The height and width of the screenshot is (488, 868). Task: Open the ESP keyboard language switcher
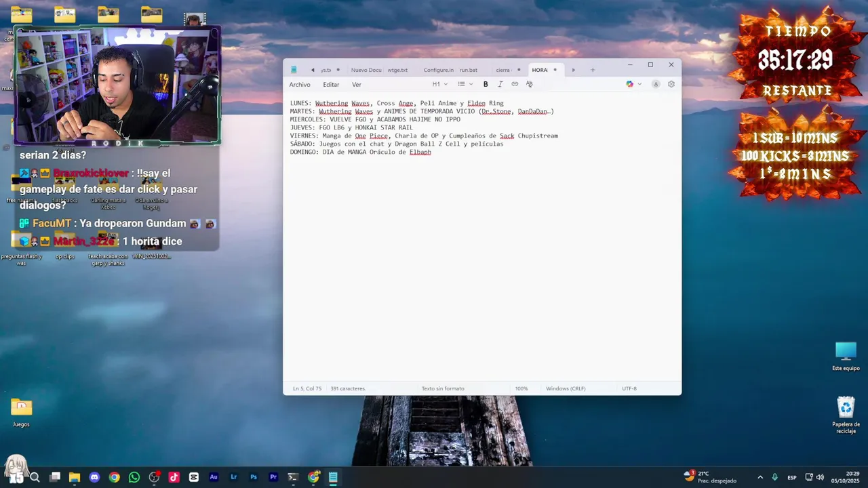792,477
